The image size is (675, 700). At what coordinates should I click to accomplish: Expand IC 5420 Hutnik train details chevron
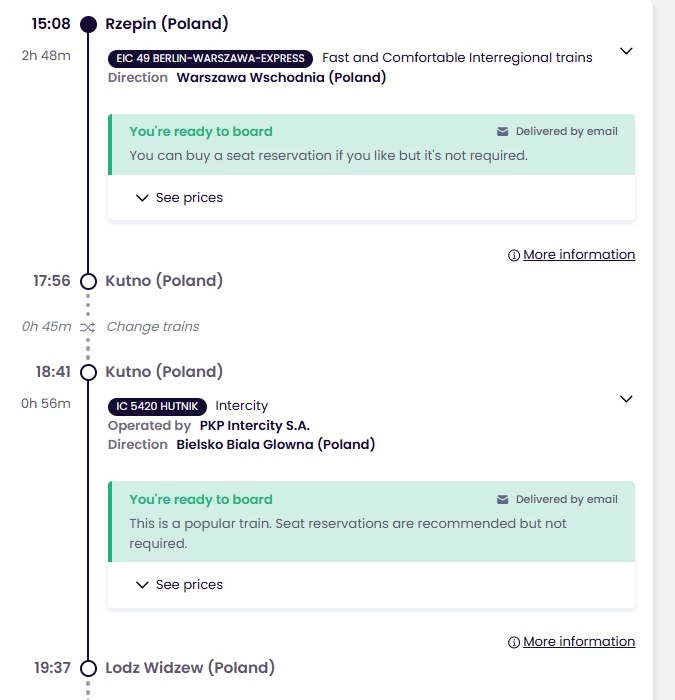pyautogui.click(x=626, y=399)
